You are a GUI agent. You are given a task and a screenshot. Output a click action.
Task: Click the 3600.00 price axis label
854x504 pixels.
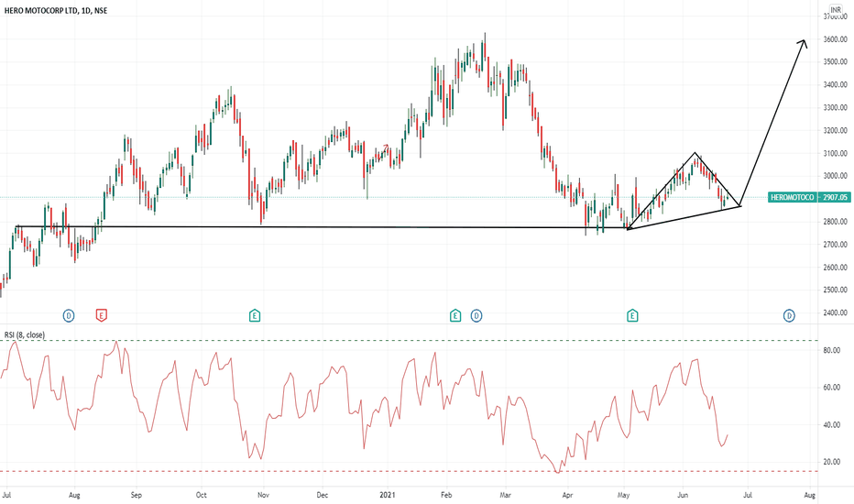pyautogui.click(x=835, y=39)
